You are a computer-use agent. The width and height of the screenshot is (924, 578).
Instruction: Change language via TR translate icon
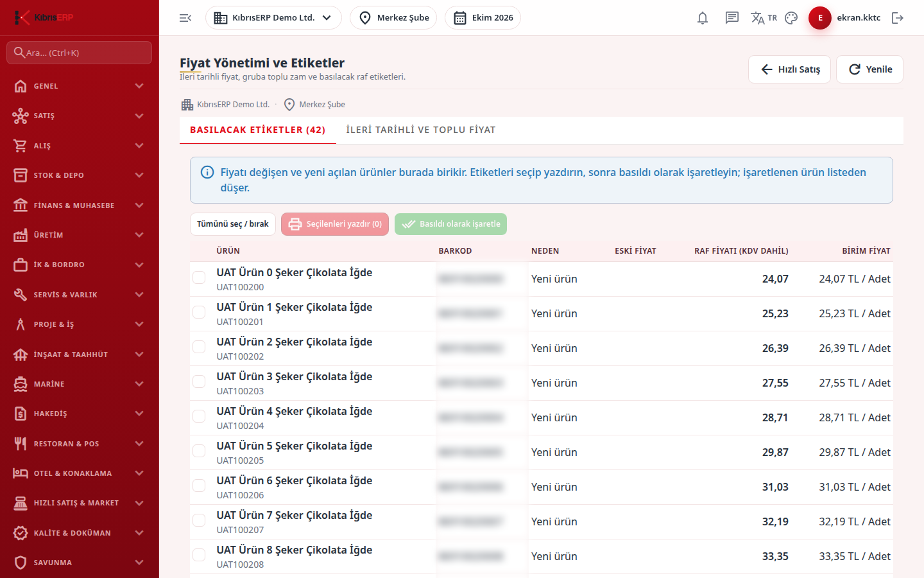pos(764,18)
